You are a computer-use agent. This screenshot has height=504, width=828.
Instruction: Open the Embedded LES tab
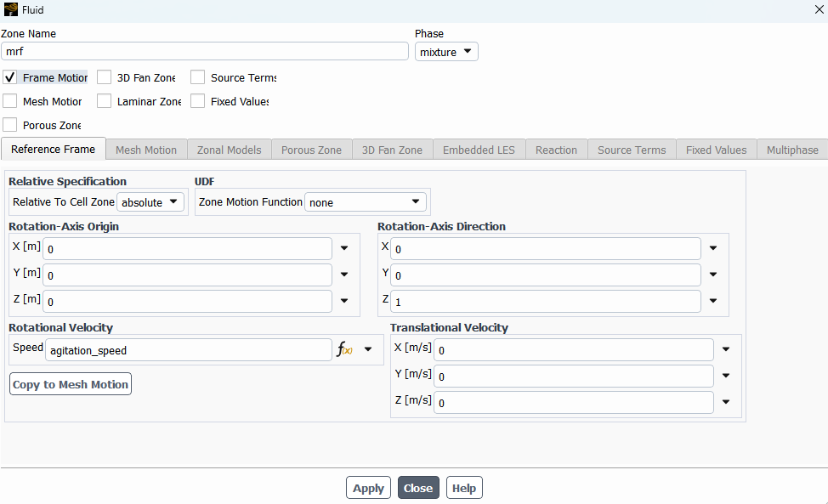coord(479,150)
